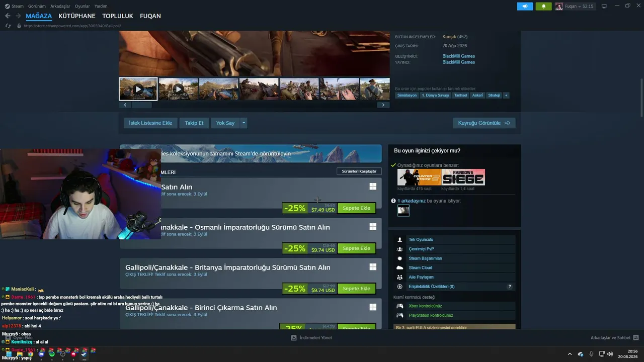Image resolution: width=644 pixels, height=362 pixels.
Task: Click İstek Listesine Ekle button
Action: (150, 123)
